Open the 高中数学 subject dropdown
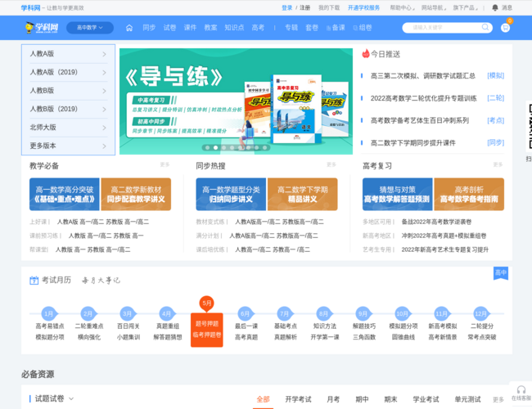 point(90,28)
